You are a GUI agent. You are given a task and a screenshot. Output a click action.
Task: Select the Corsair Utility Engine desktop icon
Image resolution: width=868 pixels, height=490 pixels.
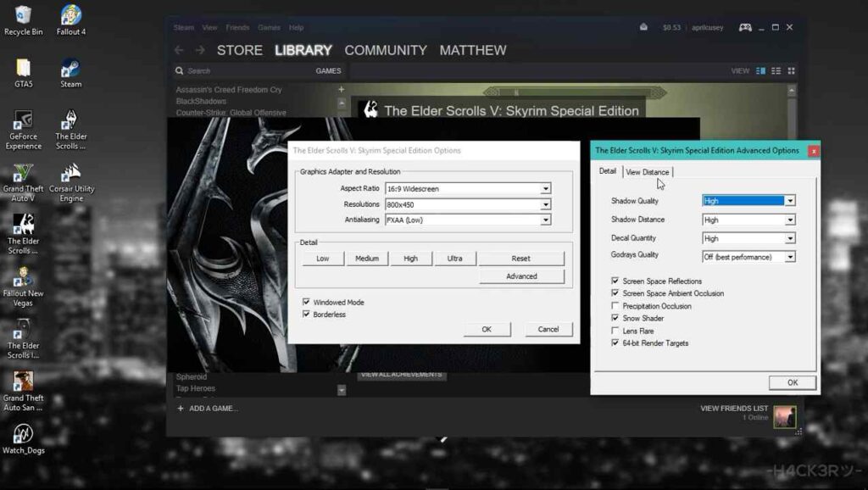71,182
